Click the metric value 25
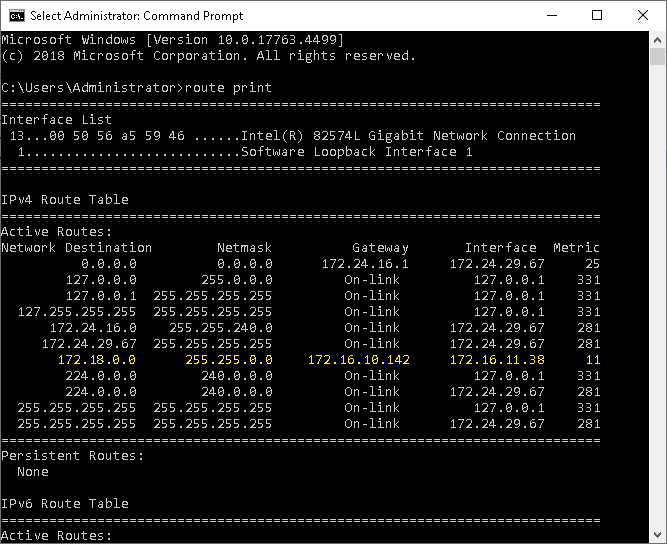The width and height of the screenshot is (667, 544). 592,264
